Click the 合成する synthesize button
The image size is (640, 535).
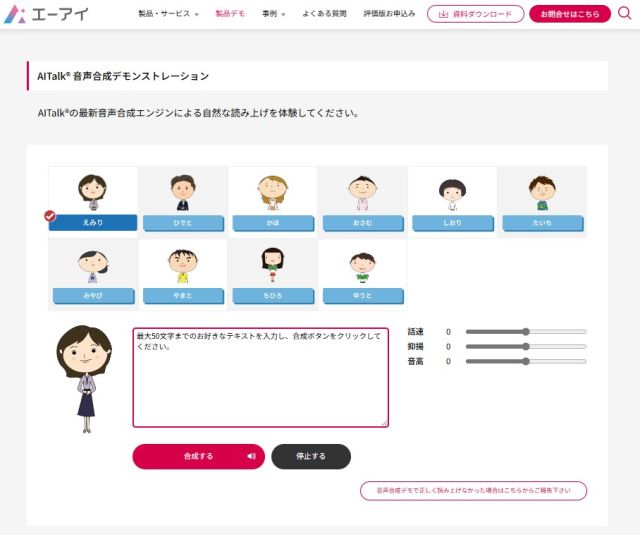(198, 456)
